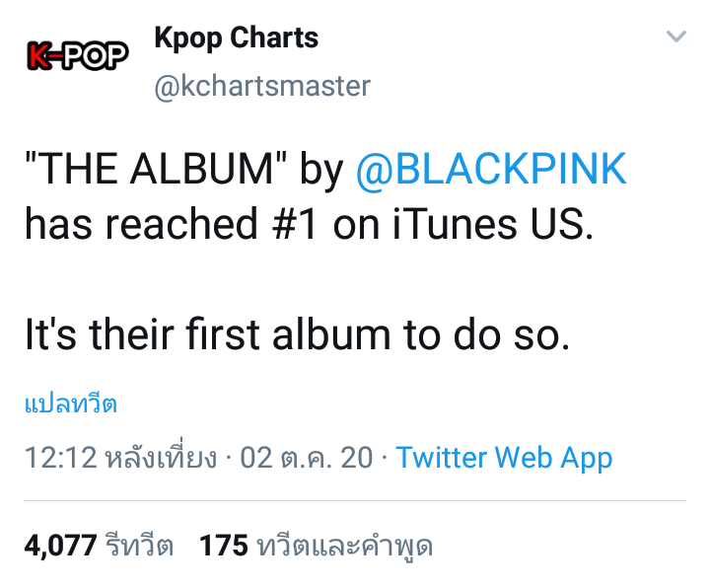The width and height of the screenshot is (710, 588).
Task: Open the tweet options chevron menu
Action: pos(675,37)
